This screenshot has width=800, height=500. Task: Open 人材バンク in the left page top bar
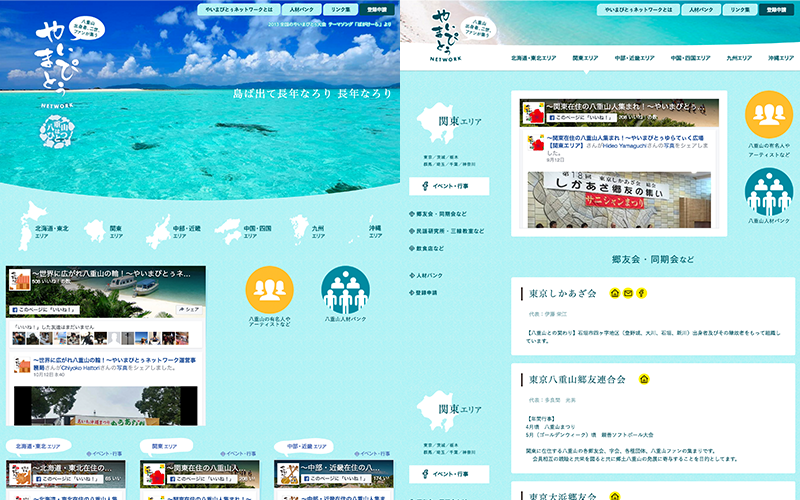click(302, 9)
